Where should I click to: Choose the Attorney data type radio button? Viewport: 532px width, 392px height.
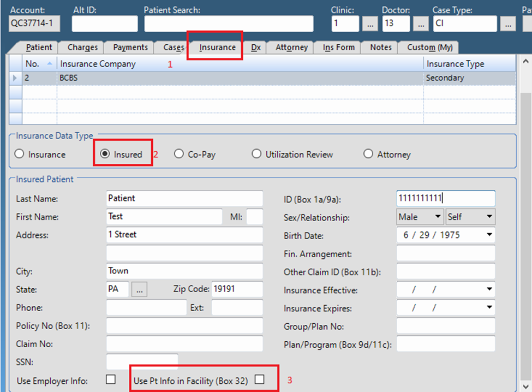pyautogui.click(x=368, y=154)
